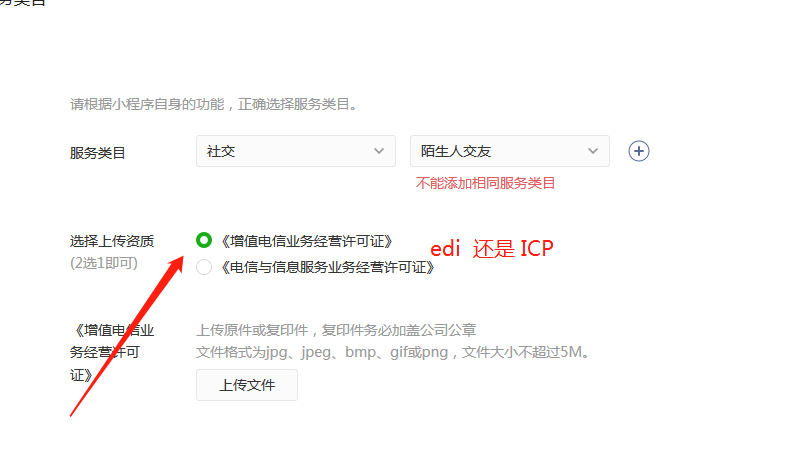The image size is (787, 471).
Task: Click the left-side 《增值电信业务经营许可证》 upload label
Action: [111, 352]
